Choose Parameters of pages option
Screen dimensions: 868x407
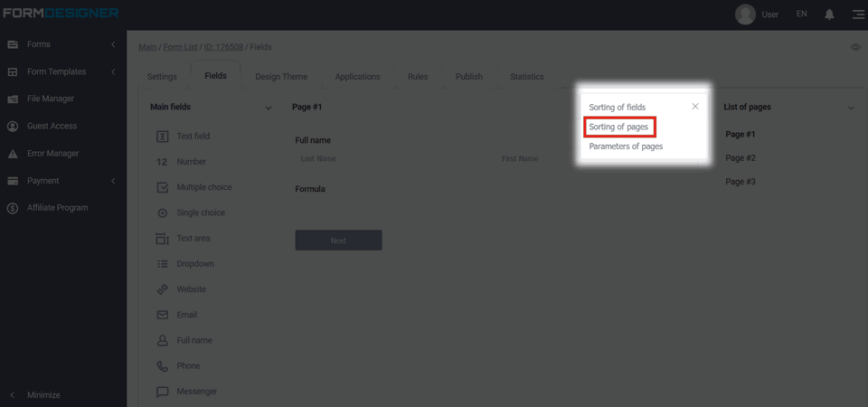point(626,147)
